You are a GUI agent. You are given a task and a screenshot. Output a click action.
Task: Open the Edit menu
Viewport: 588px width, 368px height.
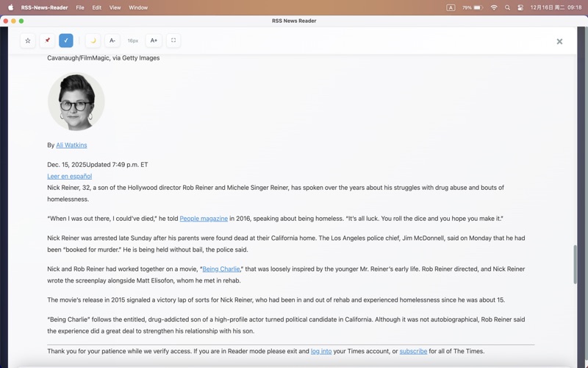click(x=97, y=7)
